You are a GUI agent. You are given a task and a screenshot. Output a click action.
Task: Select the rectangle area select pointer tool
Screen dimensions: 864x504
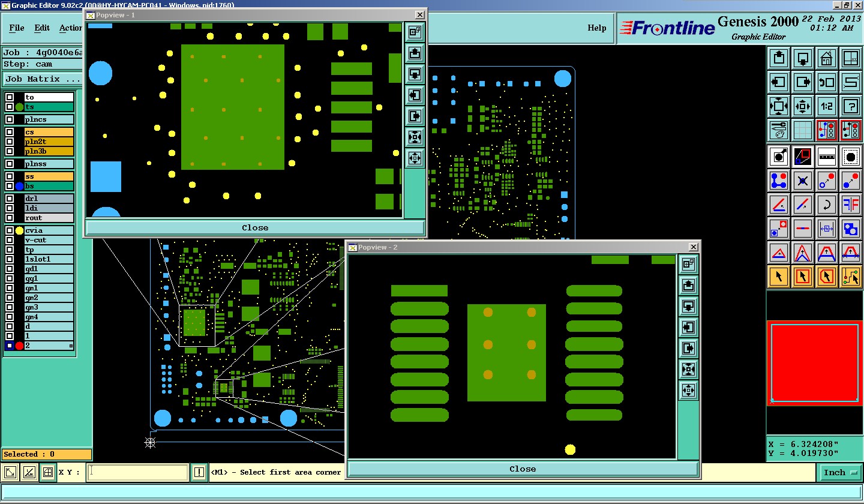point(803,277)
